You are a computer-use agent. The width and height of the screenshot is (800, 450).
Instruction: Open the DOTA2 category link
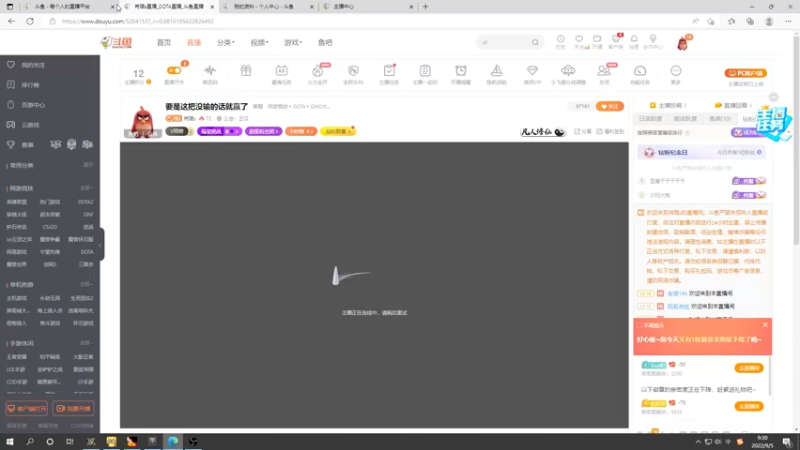point(86,202)
